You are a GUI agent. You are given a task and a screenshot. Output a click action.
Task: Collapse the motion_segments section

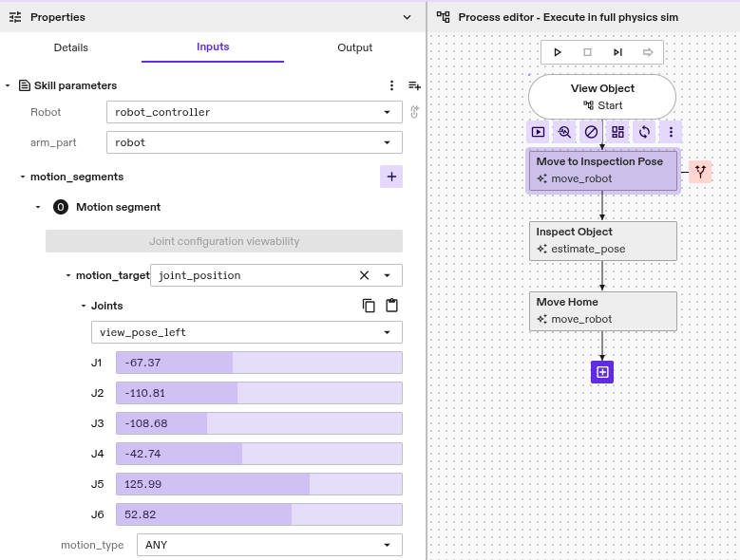23,177
